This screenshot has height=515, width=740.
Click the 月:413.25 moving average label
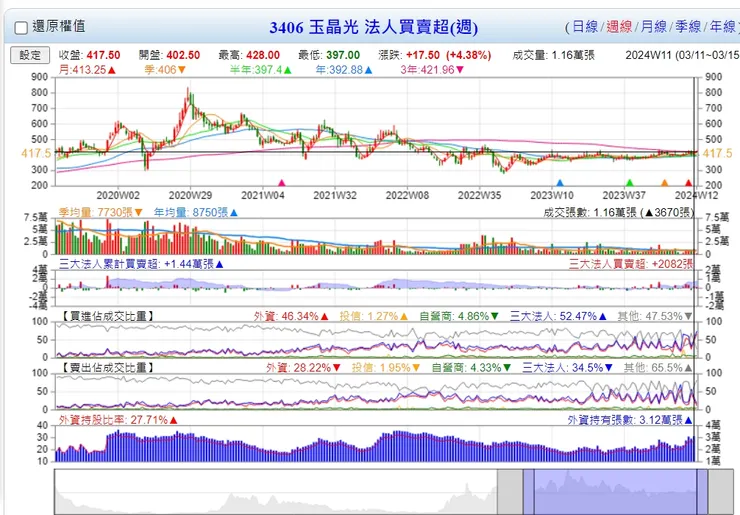(87, 70)
